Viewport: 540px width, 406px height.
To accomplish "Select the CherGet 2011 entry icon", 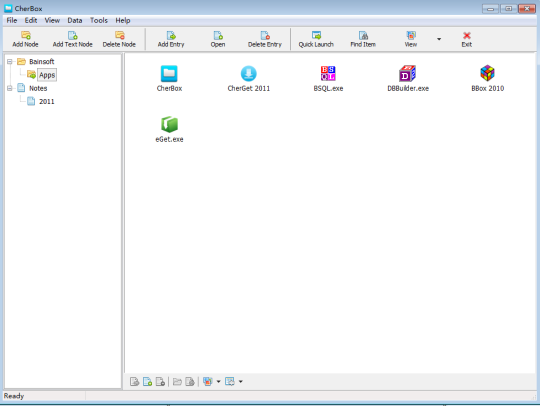I will 249,73.
